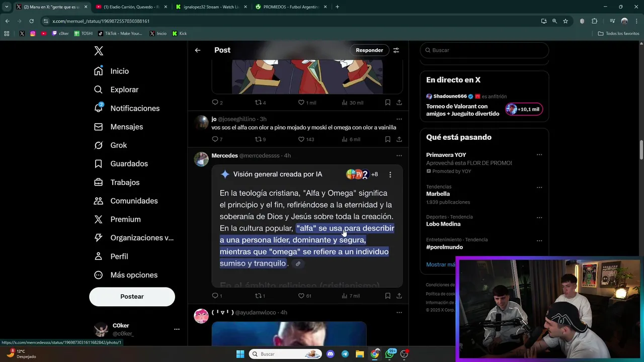Switch to ignalopez32 Stream Kick tab
Screen dimensions: 644x362
point(210,7)
